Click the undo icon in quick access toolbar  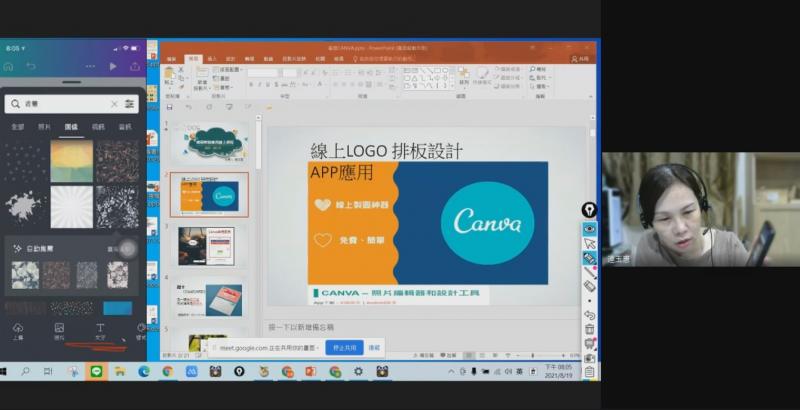(189, 107)
